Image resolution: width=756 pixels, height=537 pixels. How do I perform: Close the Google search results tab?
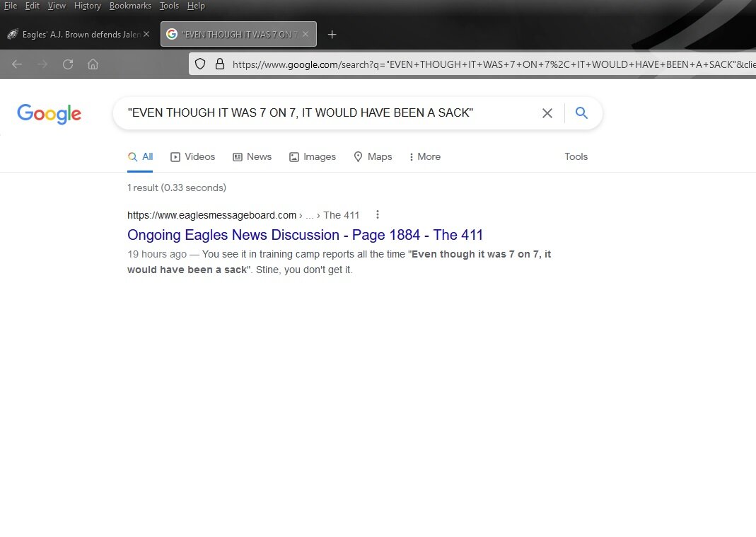(306, 34)
